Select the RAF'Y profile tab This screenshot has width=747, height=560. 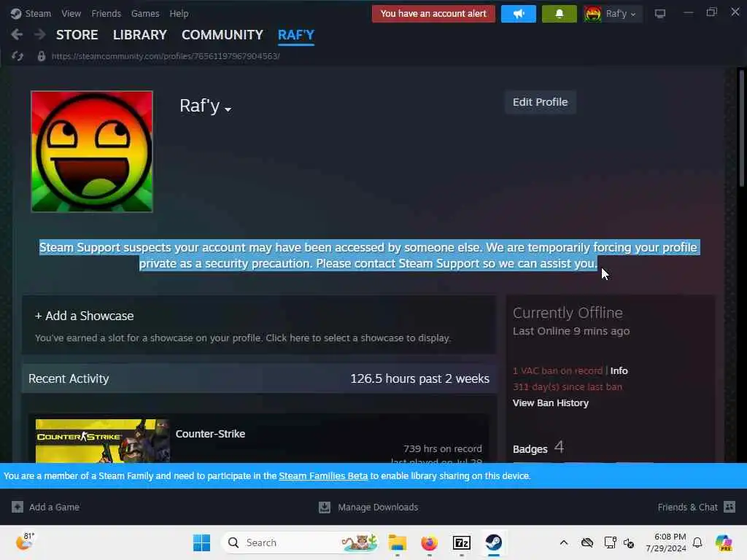[x=296, y=35]
